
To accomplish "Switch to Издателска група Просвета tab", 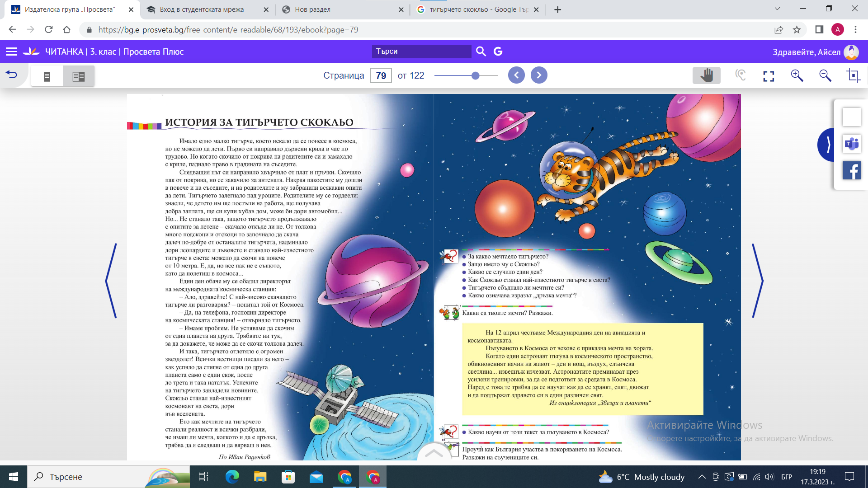I will pos(72,9).
